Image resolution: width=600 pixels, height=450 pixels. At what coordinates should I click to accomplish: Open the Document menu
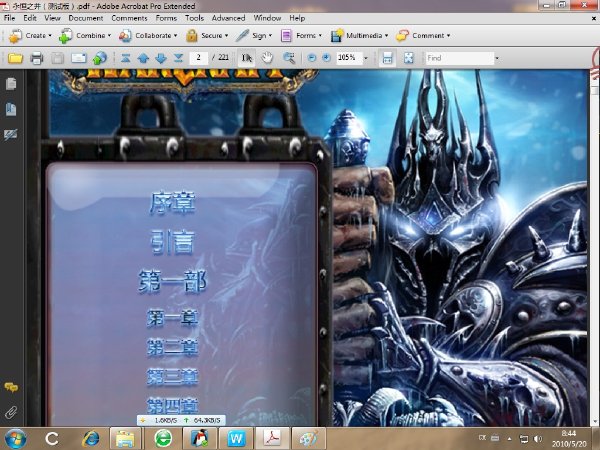[x=86, y=18]
